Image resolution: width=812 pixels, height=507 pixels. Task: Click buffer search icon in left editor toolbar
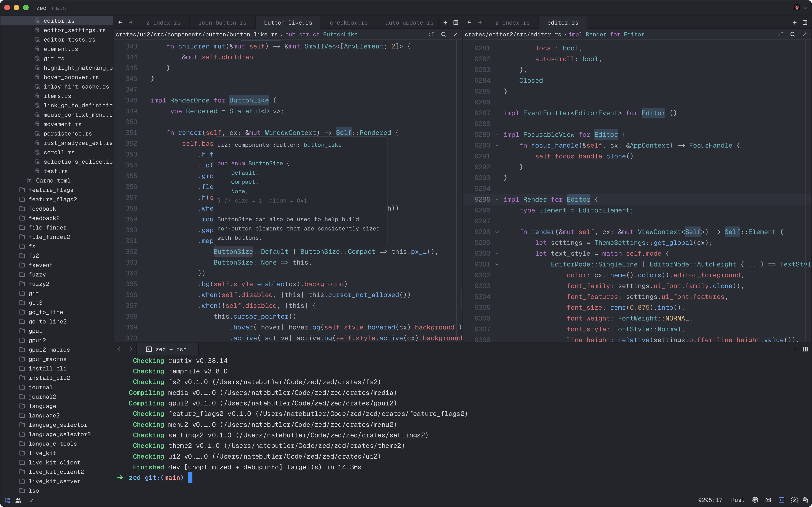tap(443, 34)
